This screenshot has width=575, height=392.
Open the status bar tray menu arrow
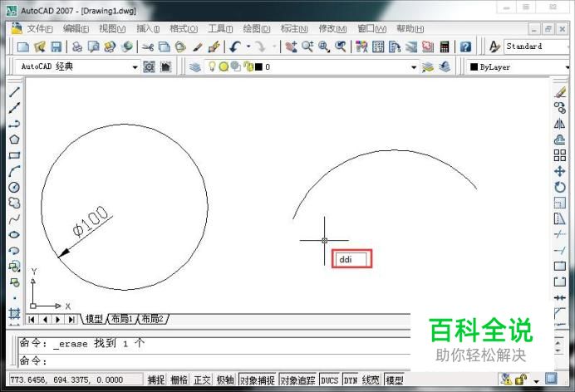tap(537, 380)
